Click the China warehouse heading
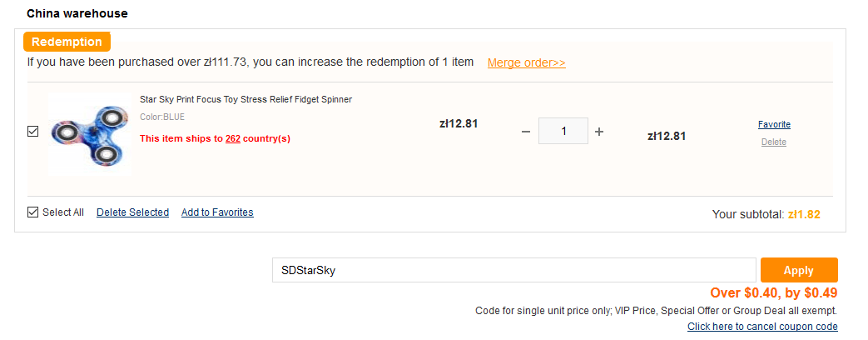 pyautogui.click(x=77, y=14)
